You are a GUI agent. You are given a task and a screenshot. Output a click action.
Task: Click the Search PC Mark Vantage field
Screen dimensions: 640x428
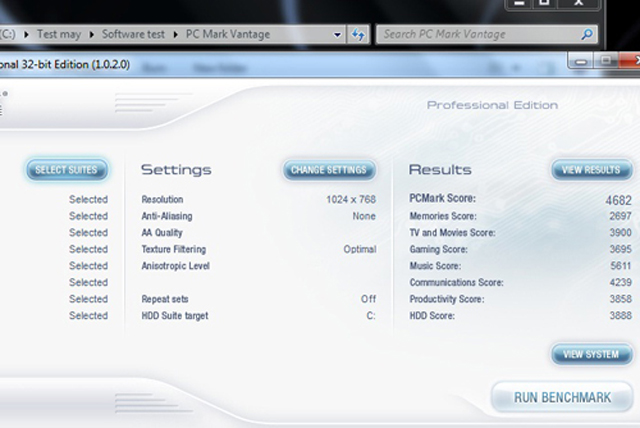point(487,34)
